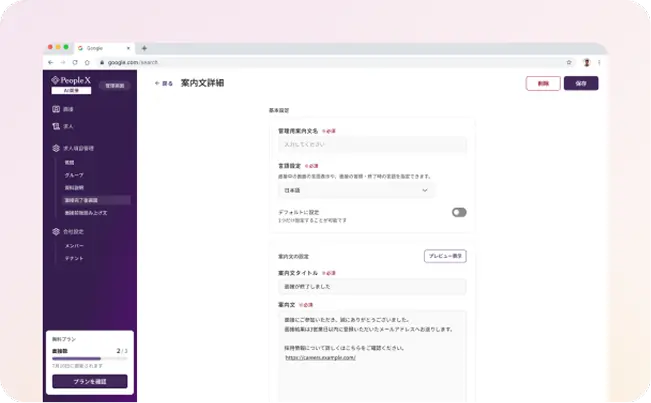
Task: Open a new browser tab with plus icon
Action: (144, 48)
